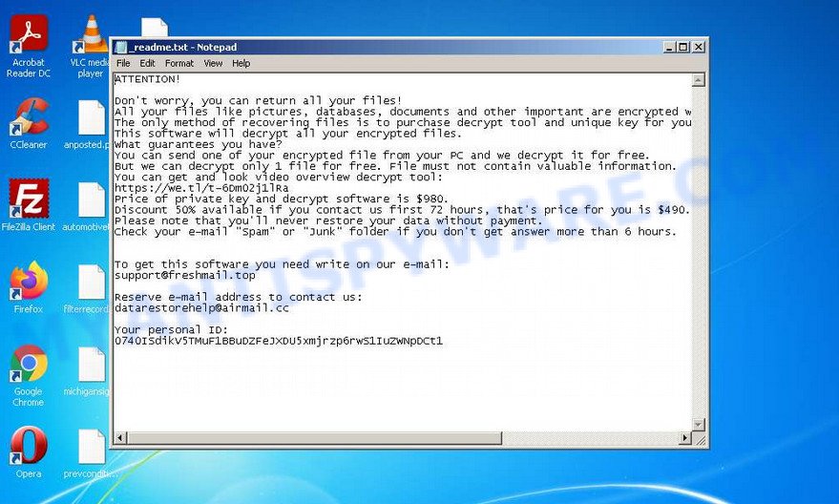Click the Notepad icon in title bar
The width and height of the screenshot is (839, 504).
click(121, 47)
